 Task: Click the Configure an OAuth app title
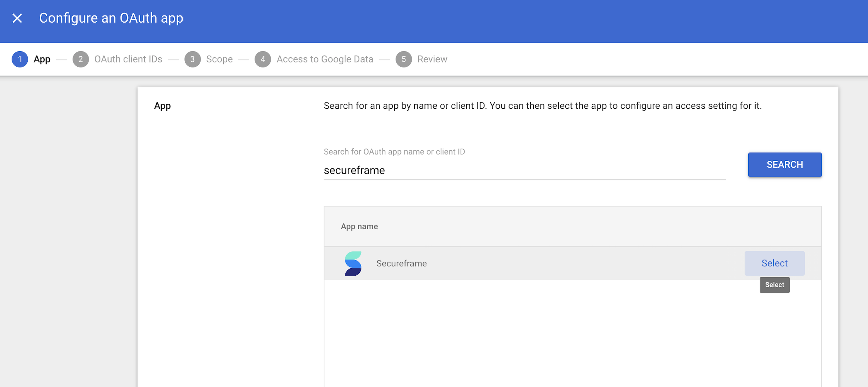(111, 18)
